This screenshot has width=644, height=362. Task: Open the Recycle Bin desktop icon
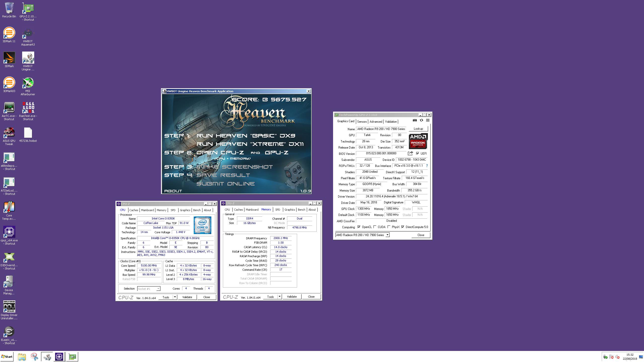tap(9, 10)
